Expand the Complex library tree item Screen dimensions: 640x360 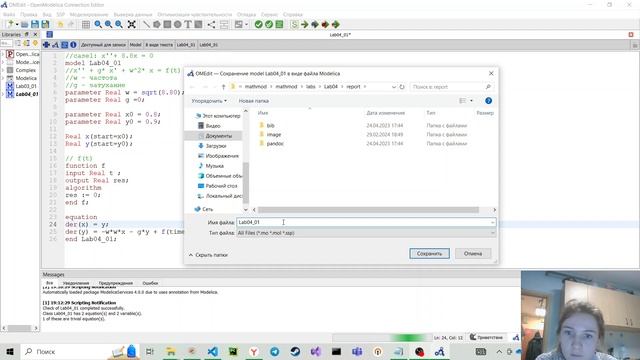click(3, 70)
